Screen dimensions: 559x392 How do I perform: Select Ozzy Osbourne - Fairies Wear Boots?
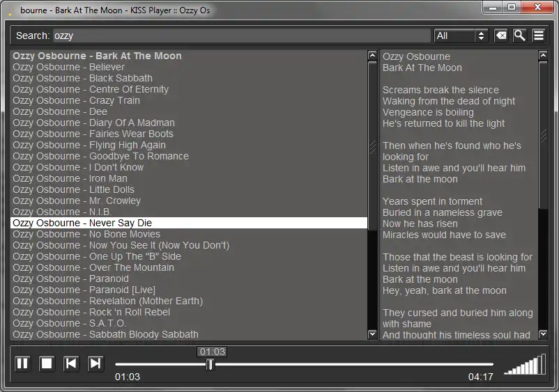189,134
